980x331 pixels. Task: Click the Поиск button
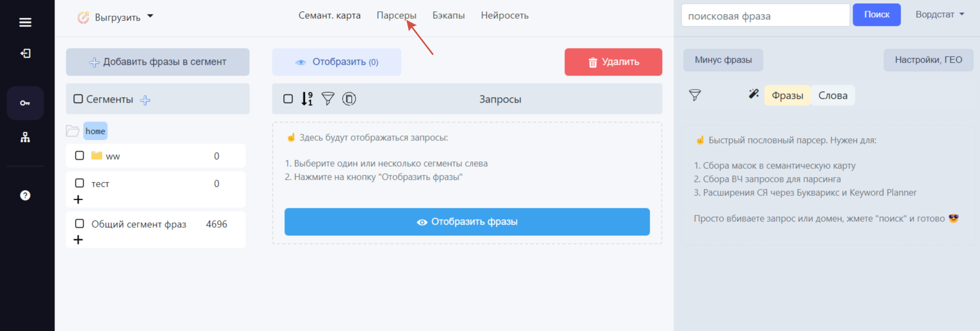pos(876,15)
